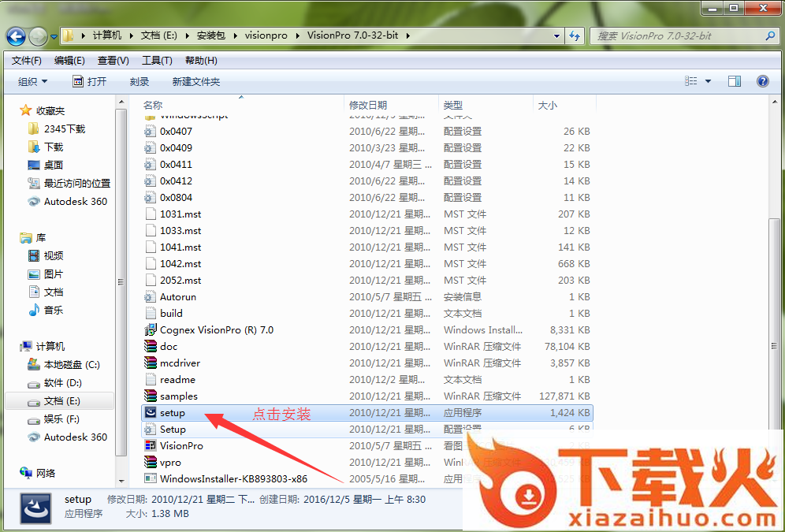The image size is (785, 532).
Task: Expand the subfolder arrow after visionpro in address bar
Action: [x=297, y=35]
